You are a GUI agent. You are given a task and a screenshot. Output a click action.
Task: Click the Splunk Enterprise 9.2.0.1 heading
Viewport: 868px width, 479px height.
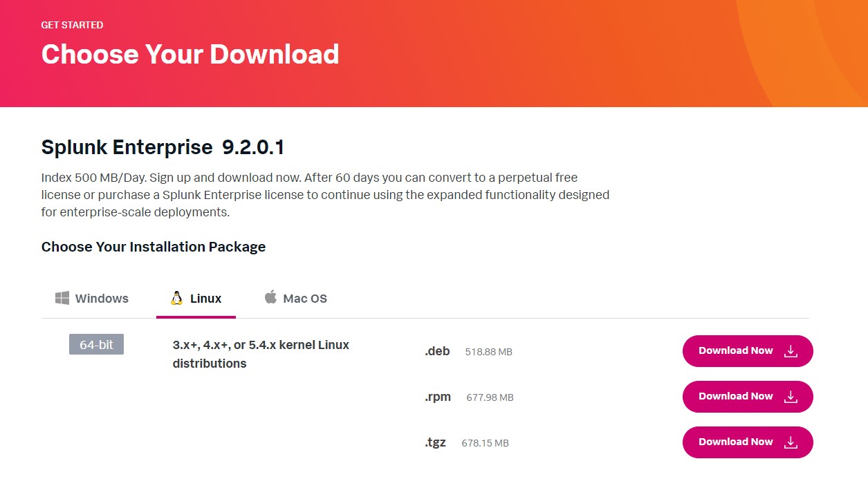point(163,147)
